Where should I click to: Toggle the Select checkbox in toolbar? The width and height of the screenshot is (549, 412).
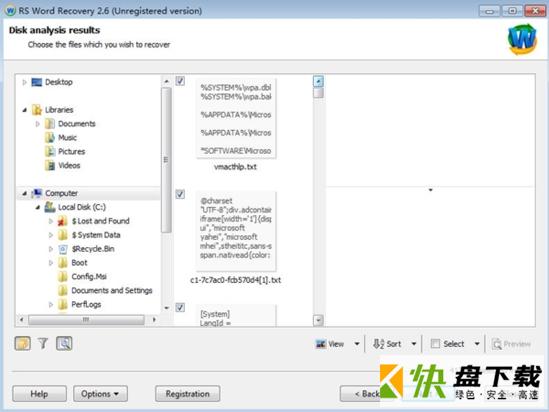435,344
